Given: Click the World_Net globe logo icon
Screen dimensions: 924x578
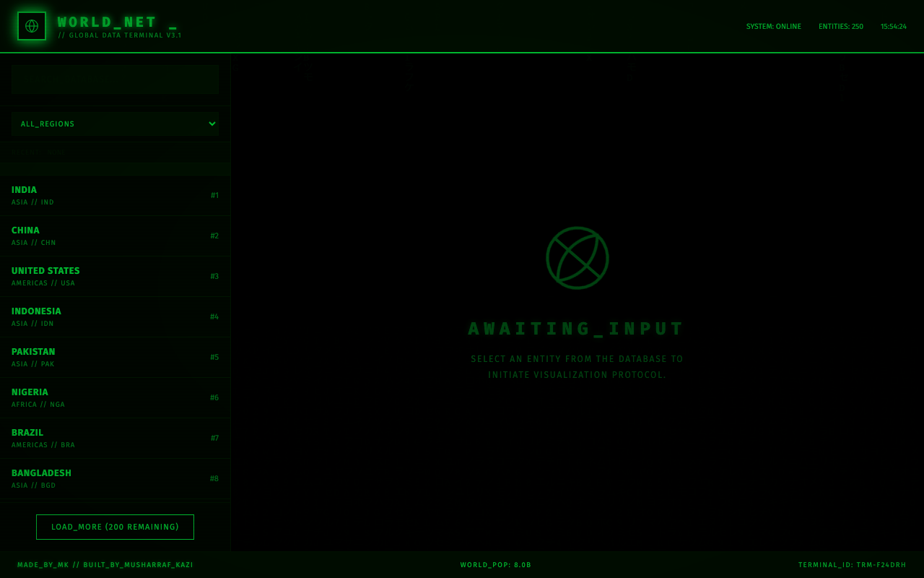Looking at the screenshot, I should click(x=32, y=26).
